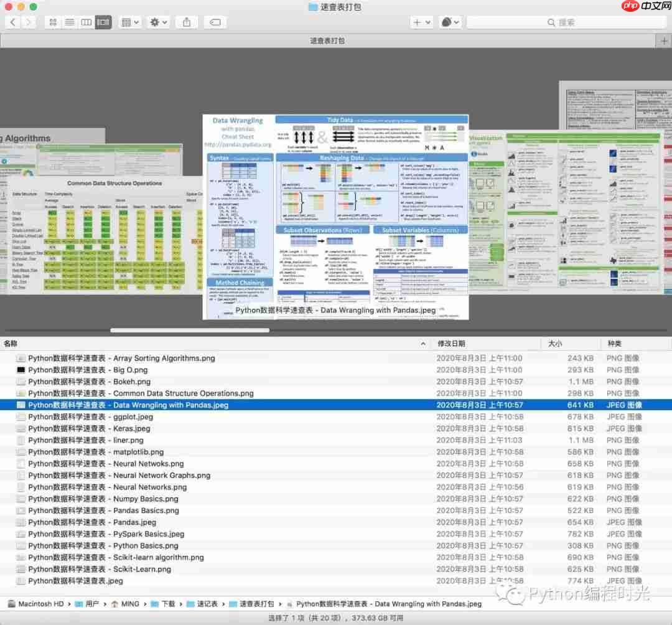The width and height of the screenshot is (672, 625).
Task: Select the 速查表打包 tab
Action: (x=328, y=40)
